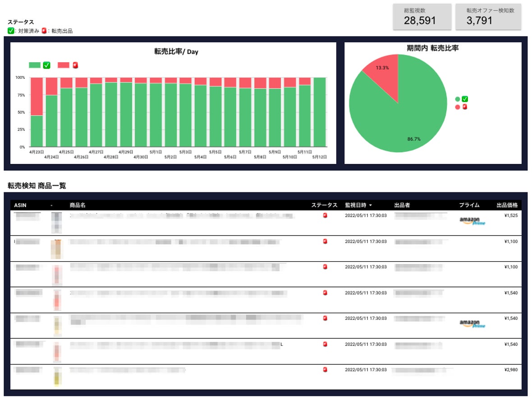Click the 出品者 column header
The height and width of the screenshot is (400, 532).
[x=402, y=205]
